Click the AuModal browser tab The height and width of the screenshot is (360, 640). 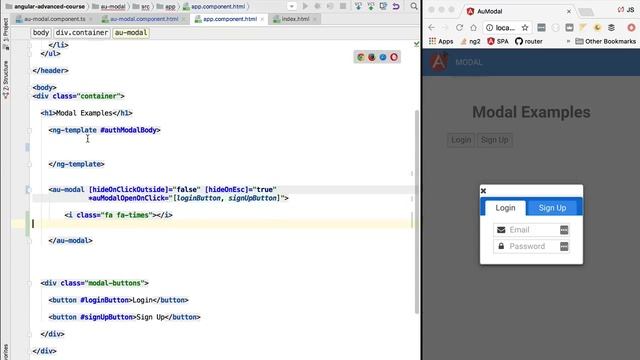[518, 11]
